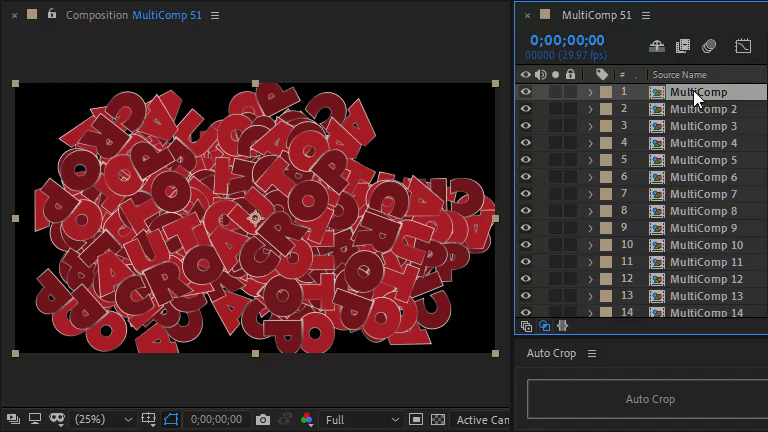Open the grid and guide options icon
The image size is (768, 432).
pyautogui.click(x=148, y=419)
